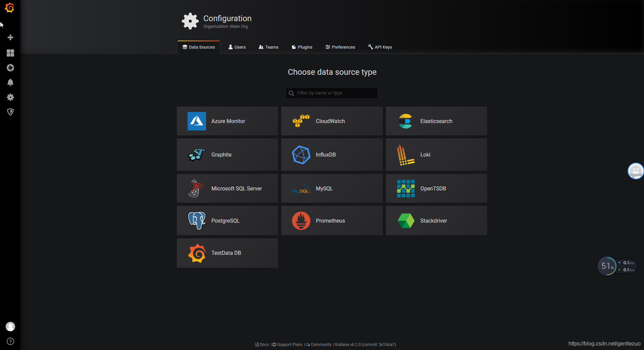Select the CloudWatch data source label
Screen dimensions: 644x350
tap(330, 121)
